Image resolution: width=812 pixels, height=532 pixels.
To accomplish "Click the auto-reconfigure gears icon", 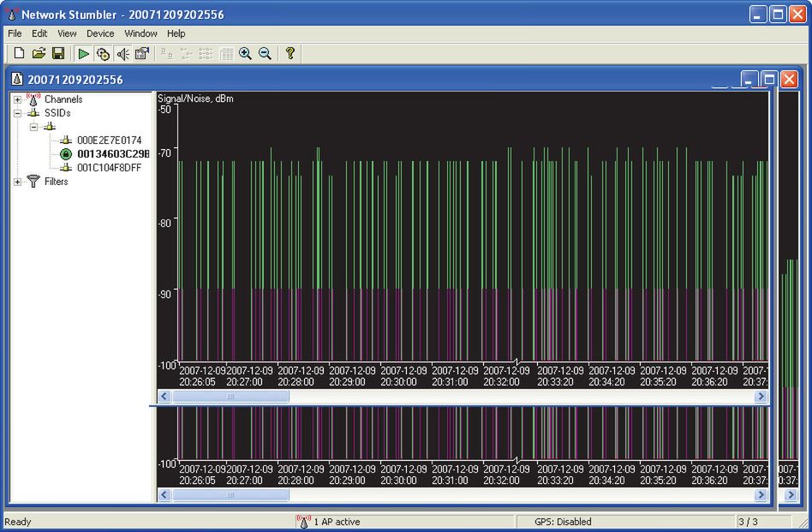I will (x=103, y=53).
